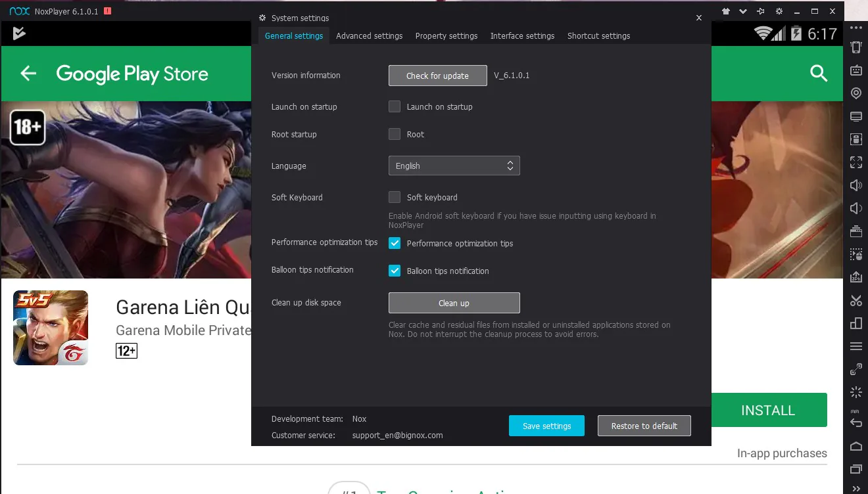Open the three-dots more tools icon
The height and width of the screenshot is (494, 868).
[x=856, y=28]
